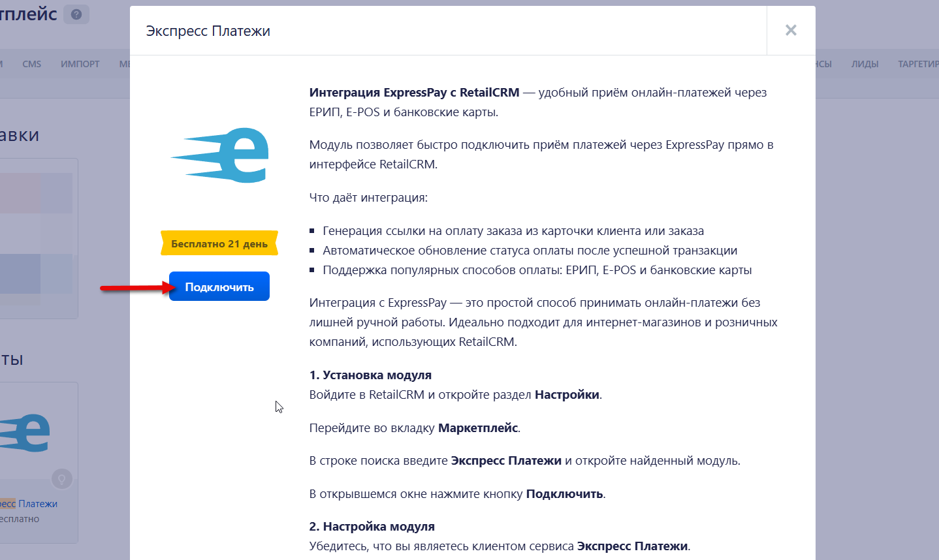Image resolution: width=939 pixels, height=560 pixels.
Task: Dismiss the dialog using the X
Action: pos(791,30)
